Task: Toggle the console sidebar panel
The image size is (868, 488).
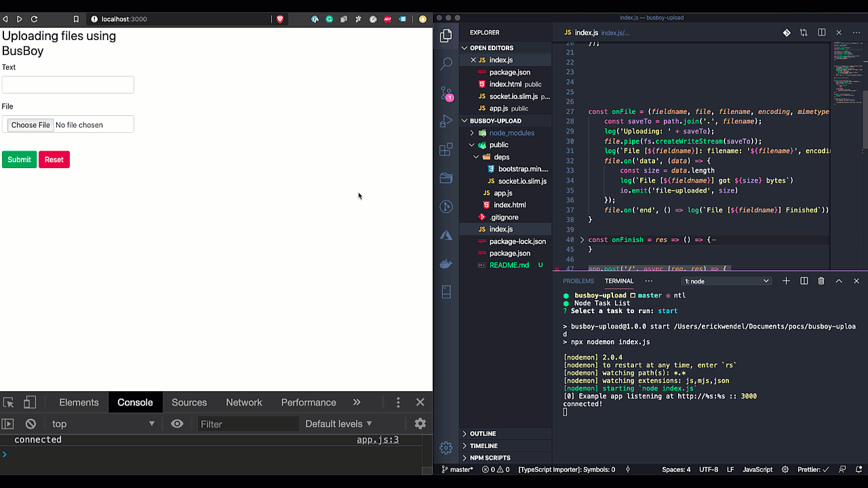Action: [x=7, y=424]
